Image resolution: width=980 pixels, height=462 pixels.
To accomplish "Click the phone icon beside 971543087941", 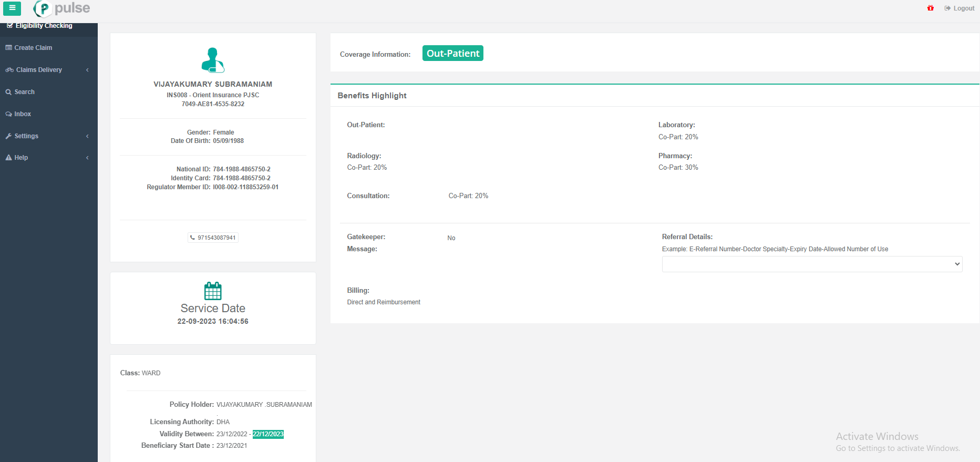I will coord(193,238).
